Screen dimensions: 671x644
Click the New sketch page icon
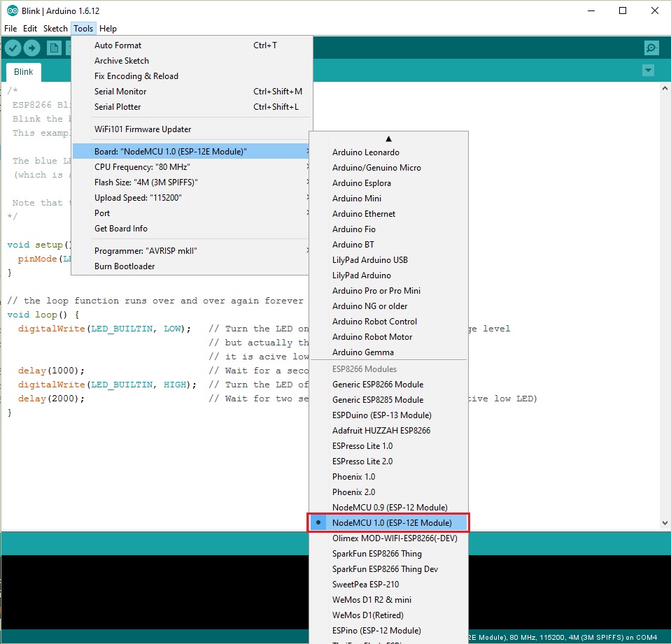point(54,48)
